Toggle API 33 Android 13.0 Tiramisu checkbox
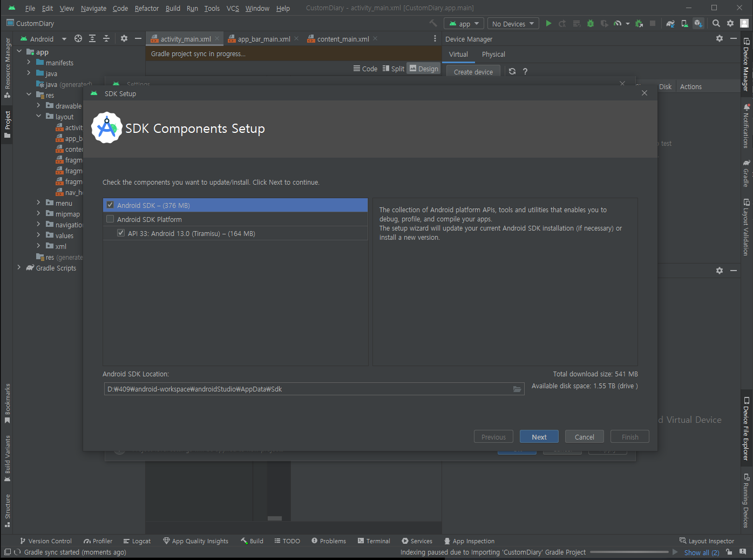This screenshot has height=560, width=753. (x=121, y=233)
